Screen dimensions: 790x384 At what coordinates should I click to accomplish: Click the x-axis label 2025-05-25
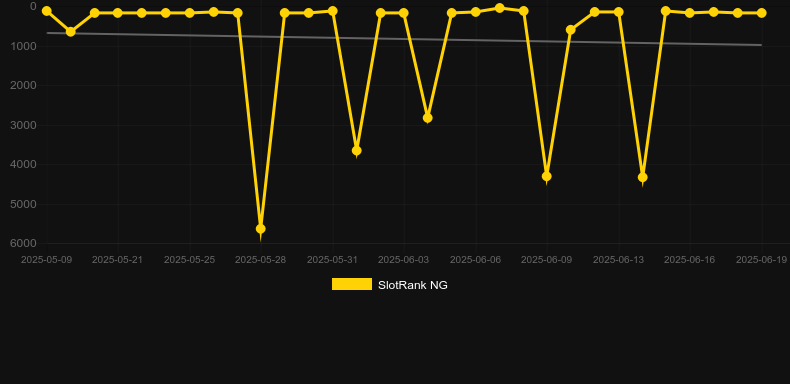pyautogui.click(x=189, y=260)
